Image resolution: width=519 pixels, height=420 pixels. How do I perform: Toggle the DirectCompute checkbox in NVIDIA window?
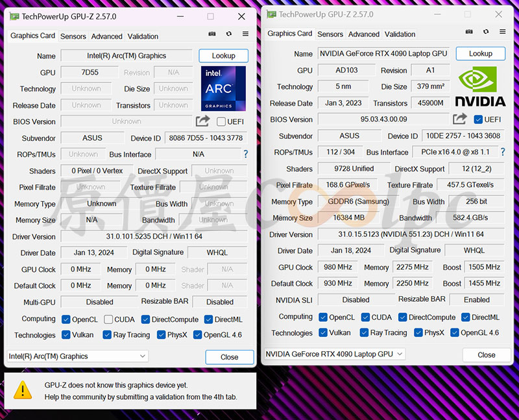coord(402,317)
